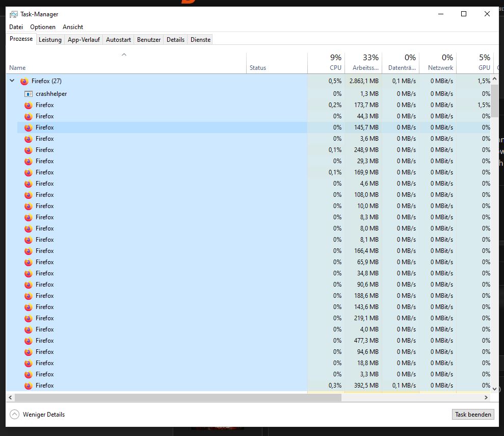Sort by the Datenträger column header

tap(401, 63)
